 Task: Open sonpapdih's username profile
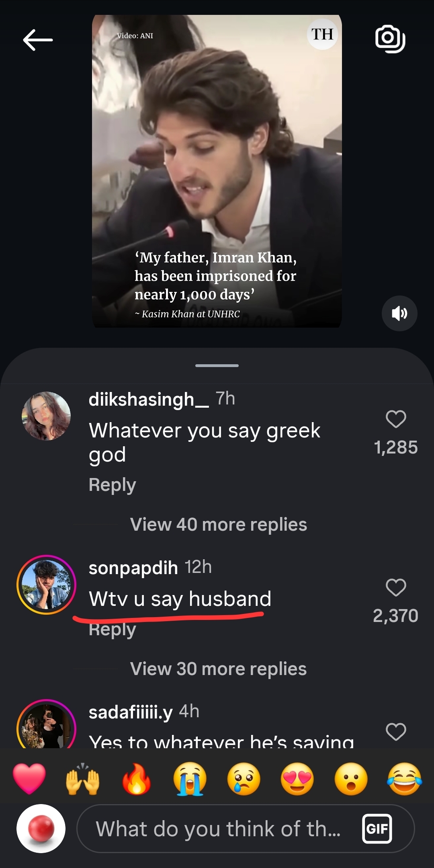click(133, 568)
